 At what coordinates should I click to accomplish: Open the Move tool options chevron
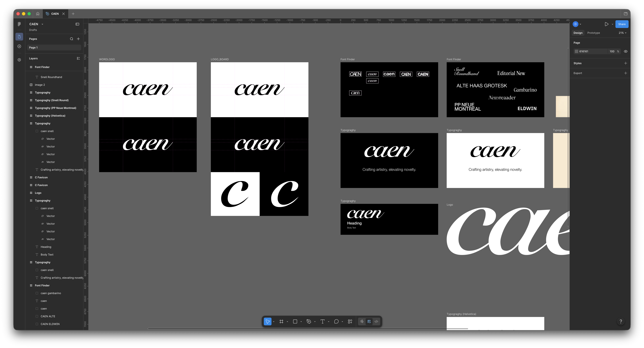(274, 322)
